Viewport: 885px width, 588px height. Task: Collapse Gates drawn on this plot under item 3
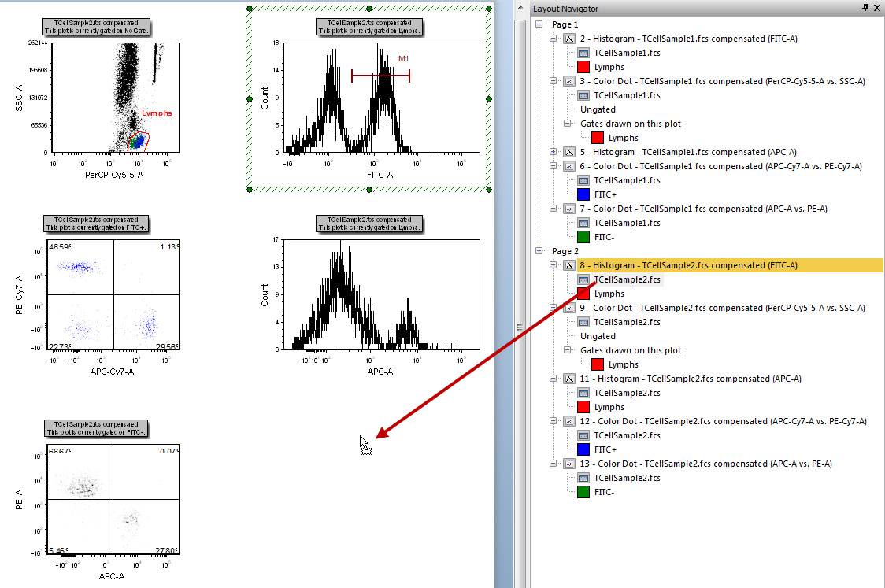coord(568,124)
